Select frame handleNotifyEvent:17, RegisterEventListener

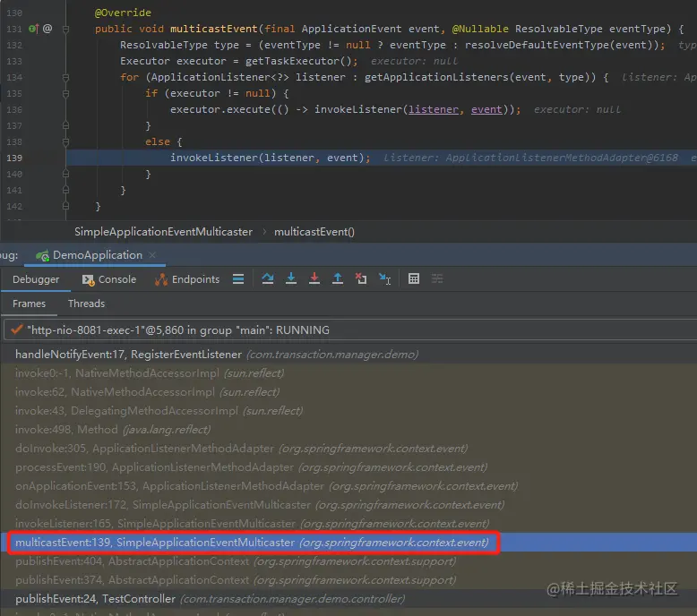pos(348,355)
